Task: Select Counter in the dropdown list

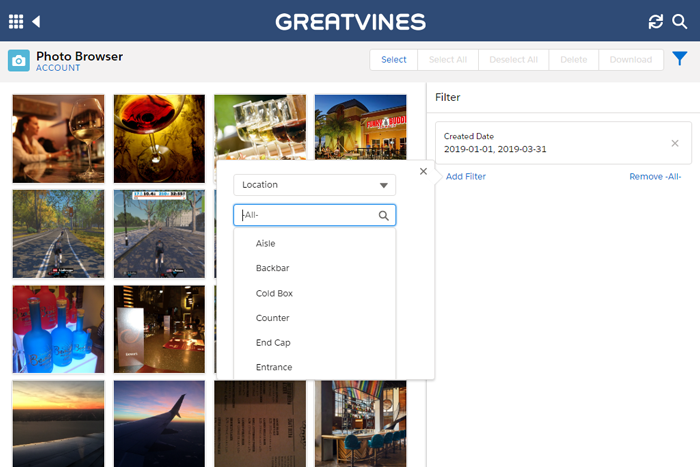Action: coord(272,318)
